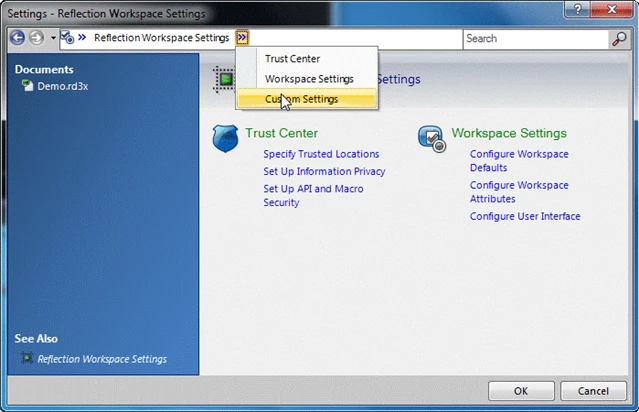Open Configure User Interface link
Viewport: 639px width, 412px height.
525,216
